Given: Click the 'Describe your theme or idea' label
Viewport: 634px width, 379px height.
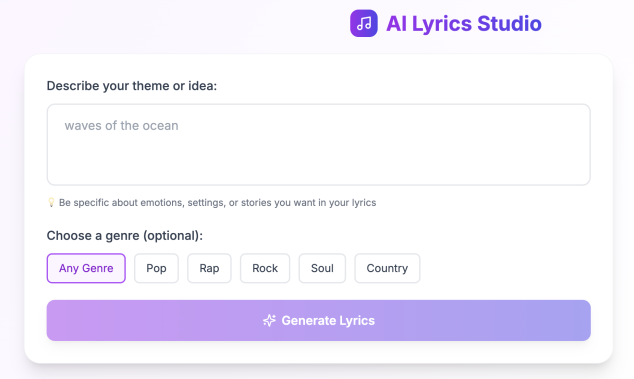Looking at the screenshot, I should tap(132, 86).
